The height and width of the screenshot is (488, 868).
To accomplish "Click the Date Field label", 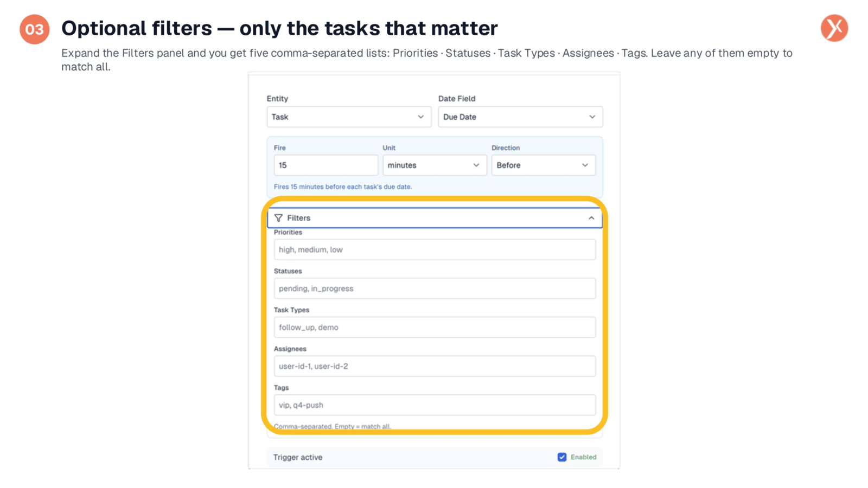I will click(457, 99).
